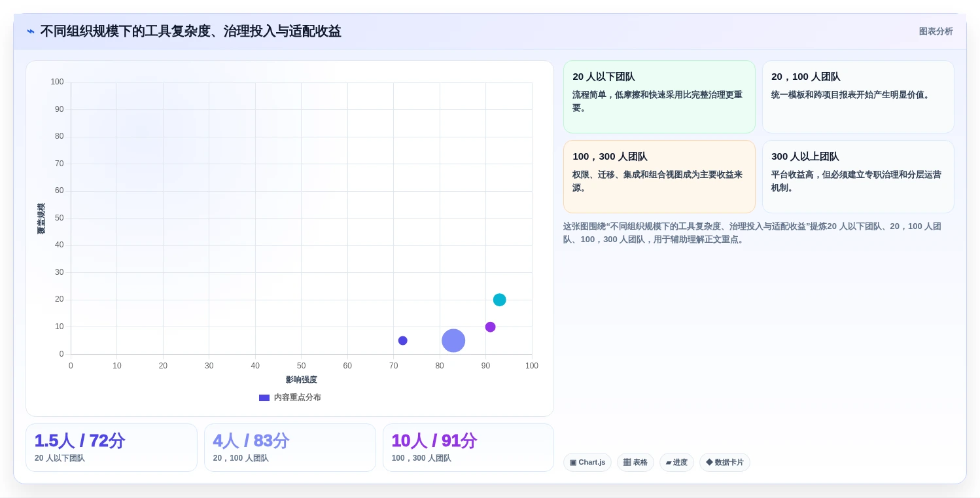Toggle the 内容重点分布 legend color box
980x498 pixels.
coord(264,397)
